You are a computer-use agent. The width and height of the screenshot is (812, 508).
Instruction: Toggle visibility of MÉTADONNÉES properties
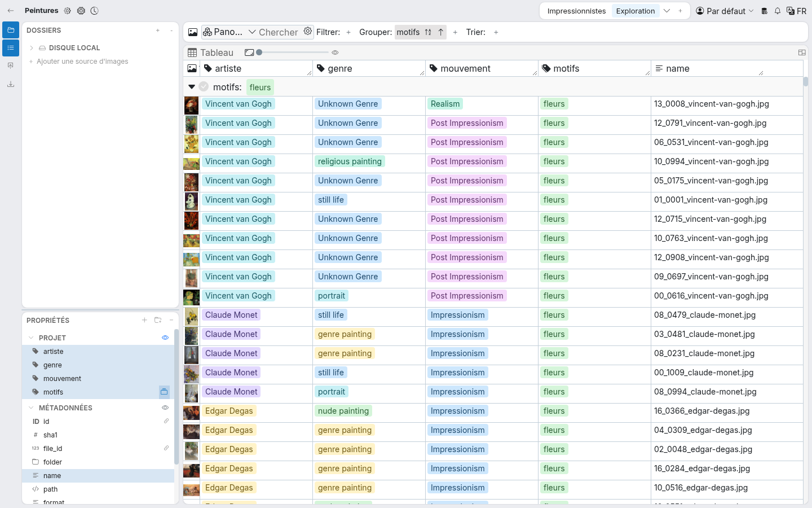pyautogui.click(x=165, y=408)
